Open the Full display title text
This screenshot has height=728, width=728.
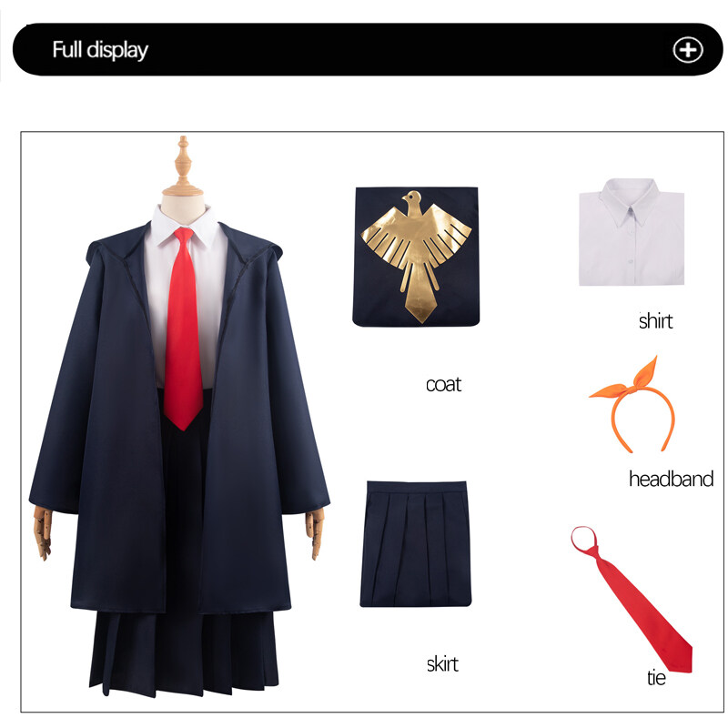point(100,50)
